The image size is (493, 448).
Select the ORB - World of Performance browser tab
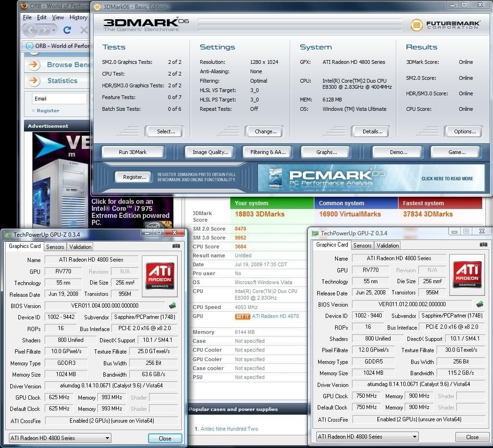(56, 46)
